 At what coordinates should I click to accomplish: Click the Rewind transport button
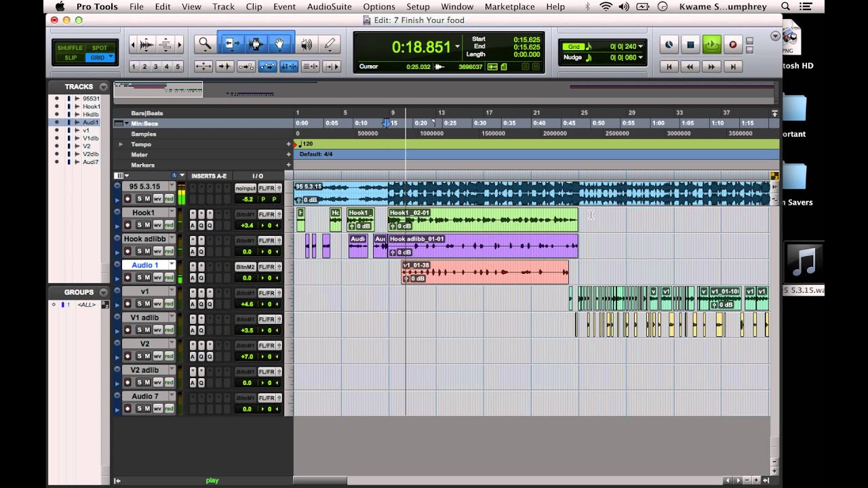(x=690, y=66)
